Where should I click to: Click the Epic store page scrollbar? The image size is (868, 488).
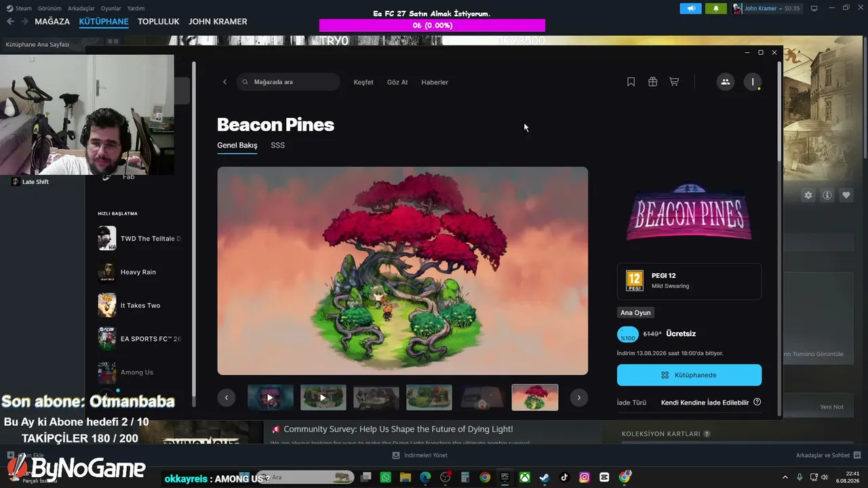(x=779, y=113)
